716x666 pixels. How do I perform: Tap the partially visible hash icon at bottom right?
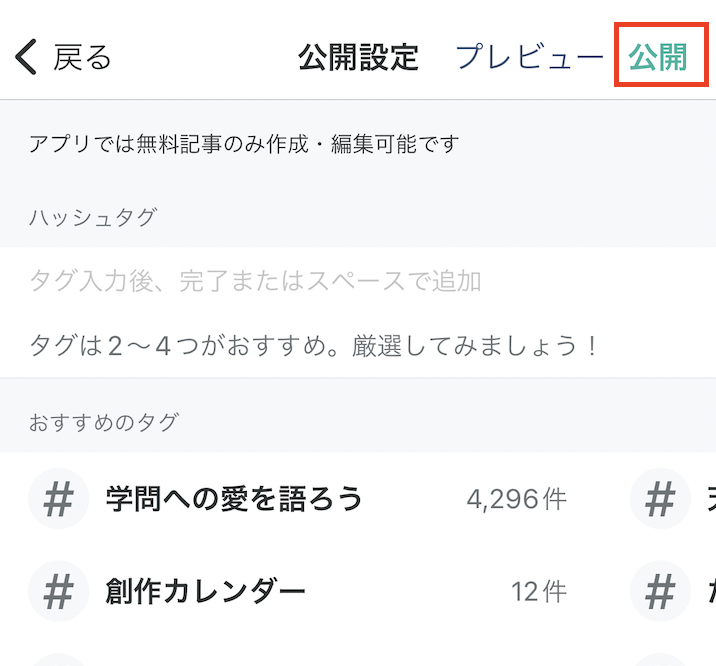pyautogui.click(x=660, y=660)
